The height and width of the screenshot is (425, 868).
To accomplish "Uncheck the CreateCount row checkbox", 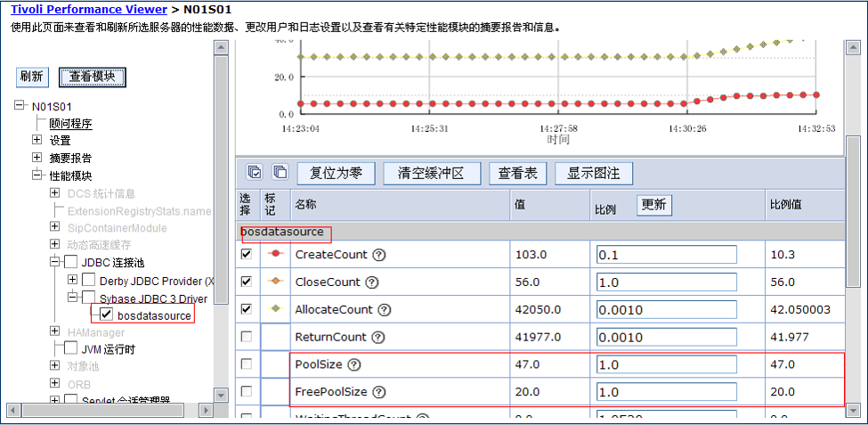I will [x=247, y=254].
